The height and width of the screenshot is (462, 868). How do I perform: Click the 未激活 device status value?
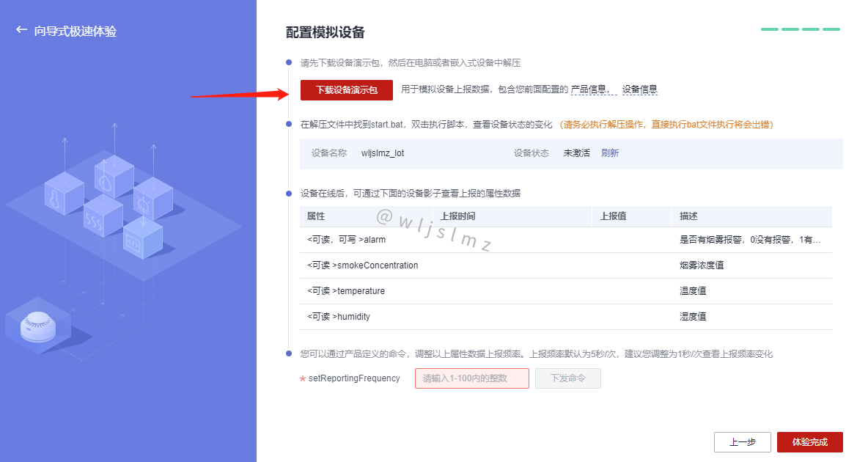pos(577,153)
